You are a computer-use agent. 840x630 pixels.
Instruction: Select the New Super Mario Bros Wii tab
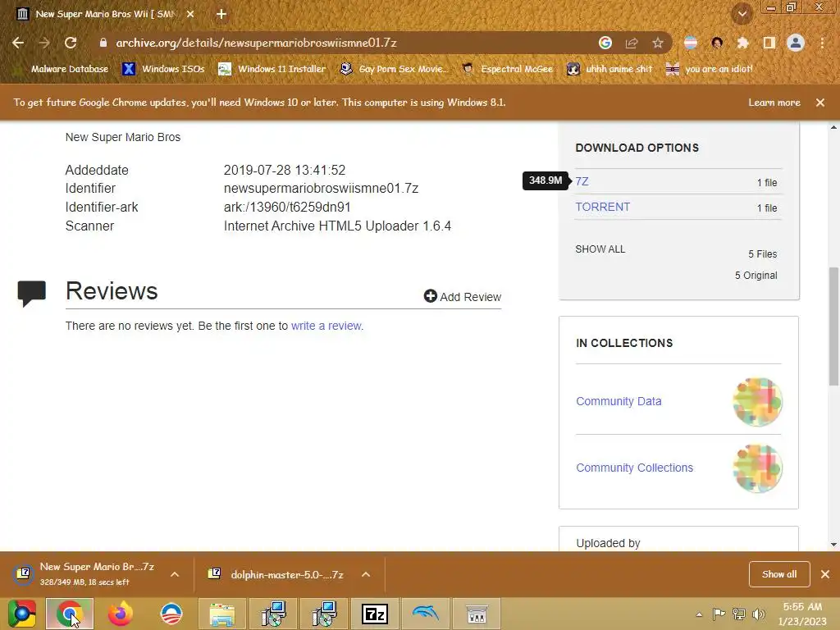[105, 14]
